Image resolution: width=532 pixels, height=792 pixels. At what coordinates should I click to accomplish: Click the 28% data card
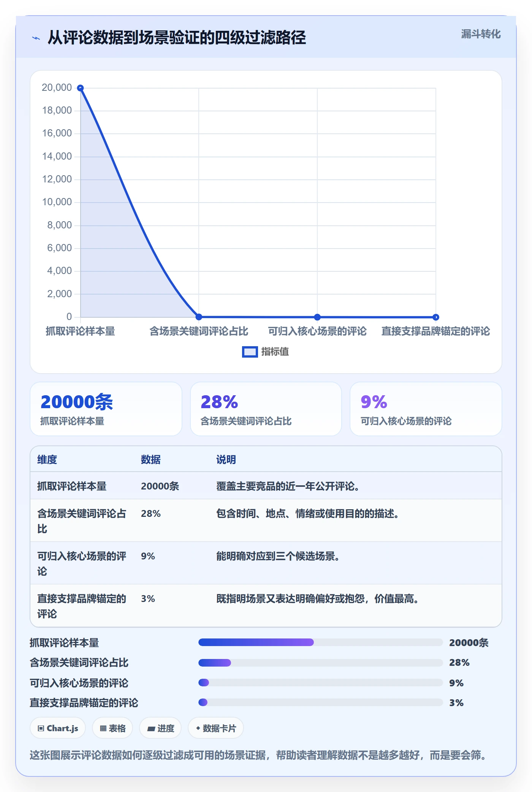266,409
